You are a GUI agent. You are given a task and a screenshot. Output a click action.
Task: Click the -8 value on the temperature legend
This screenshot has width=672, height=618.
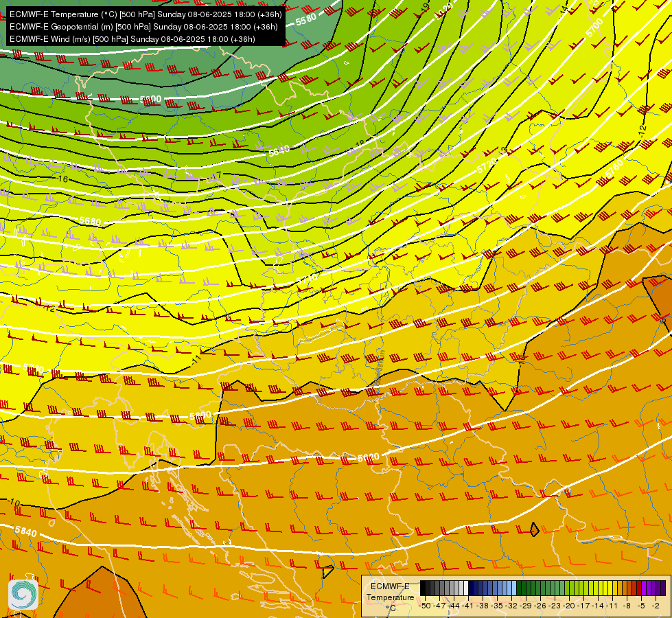(627, 606)
